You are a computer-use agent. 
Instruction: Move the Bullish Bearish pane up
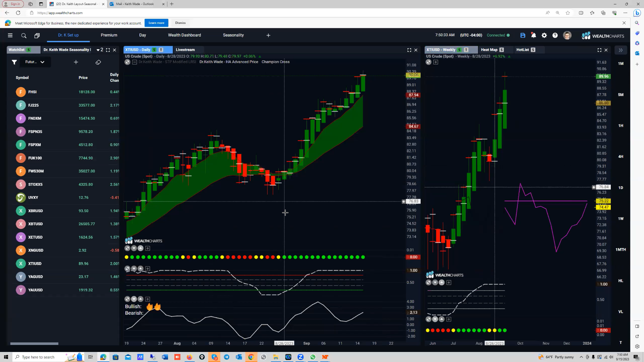click(x=141, y=299)
